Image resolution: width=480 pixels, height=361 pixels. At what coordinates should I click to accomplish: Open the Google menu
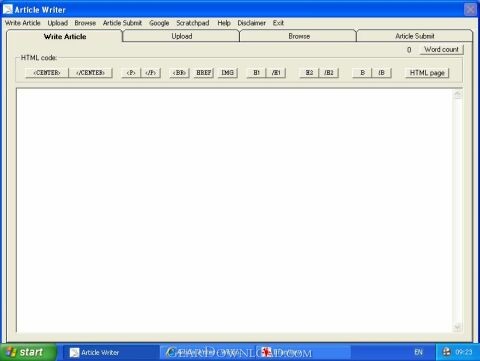[x=159, y=23]
